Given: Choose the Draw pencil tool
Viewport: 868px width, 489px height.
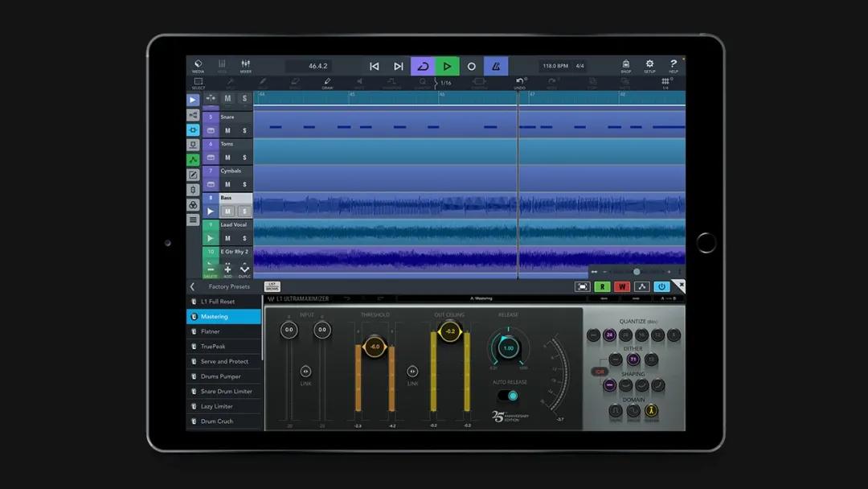Looking at the screenshot, I should click(327, 83).
